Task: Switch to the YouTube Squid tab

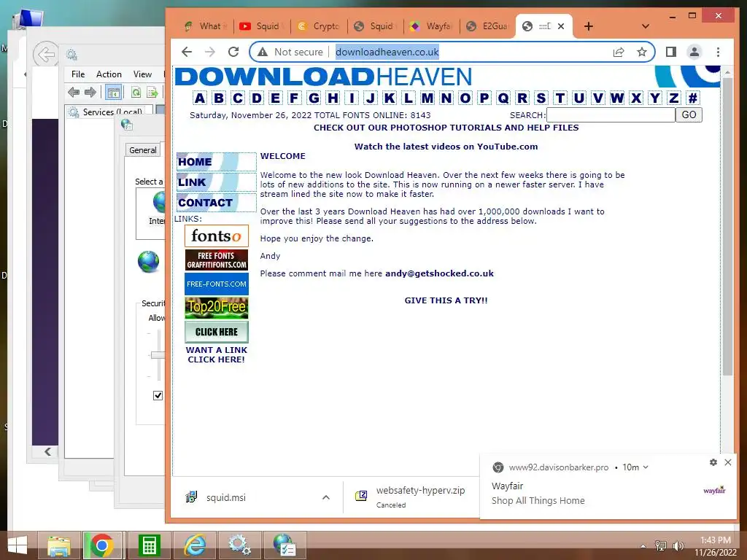Action: 262,26
